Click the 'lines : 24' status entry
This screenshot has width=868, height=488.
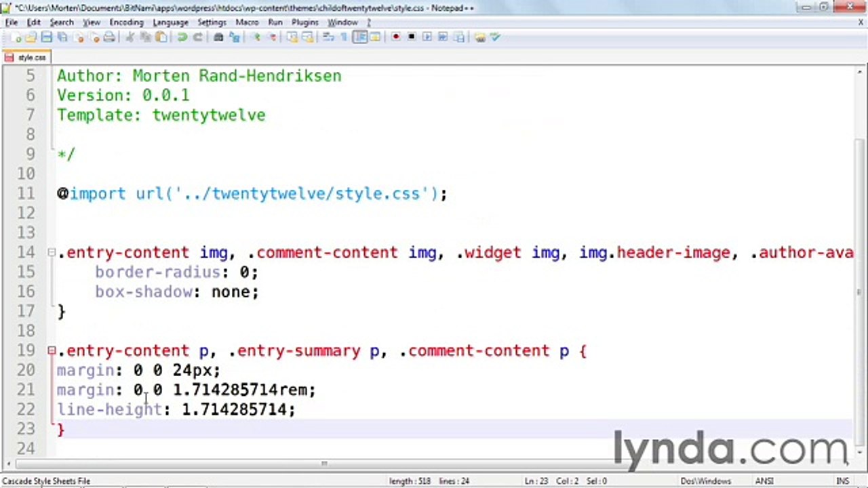click(455, 481)
